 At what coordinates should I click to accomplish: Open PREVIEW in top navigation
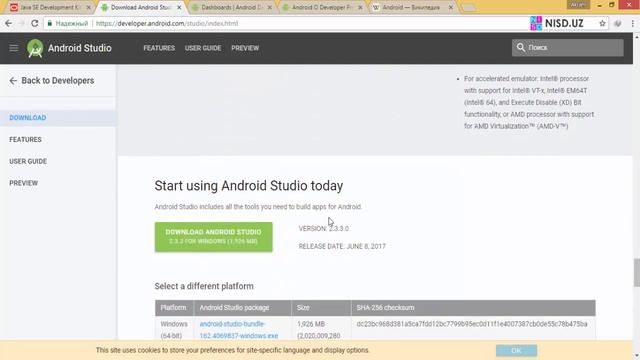245,48
